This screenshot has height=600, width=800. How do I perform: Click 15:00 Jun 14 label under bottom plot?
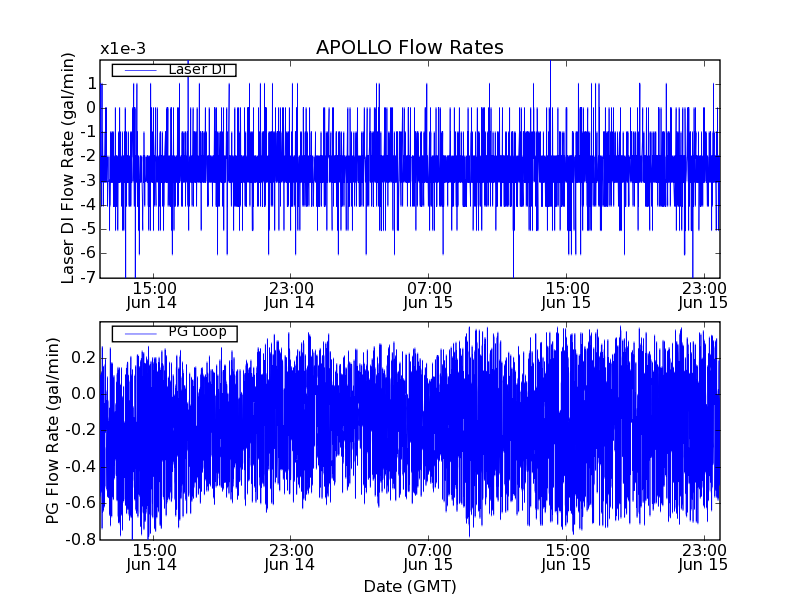click(152, 558)
